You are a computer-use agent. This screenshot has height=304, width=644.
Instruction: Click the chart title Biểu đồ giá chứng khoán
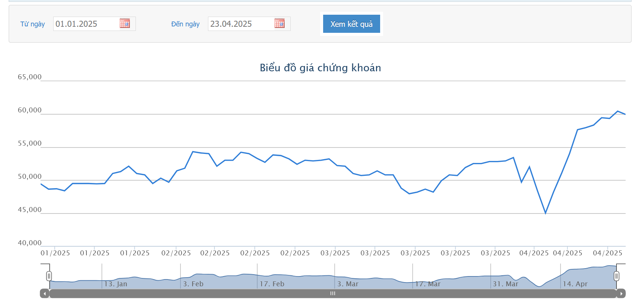pyautogui.click(x=320, y=68)
